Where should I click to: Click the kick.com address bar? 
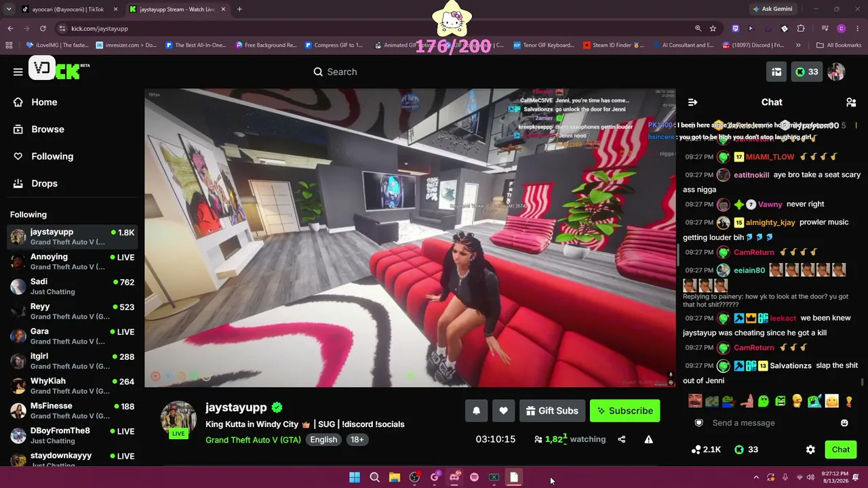(380, 28)
